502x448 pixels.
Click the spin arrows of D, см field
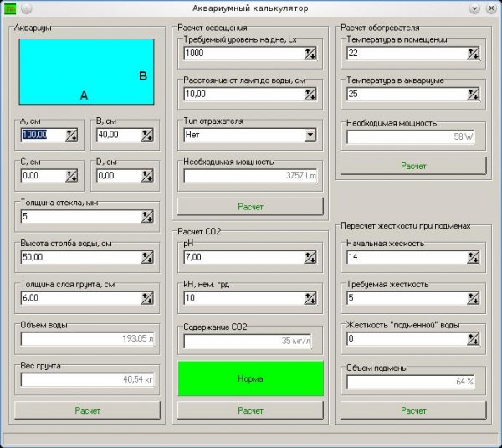(x=147, y=176)
